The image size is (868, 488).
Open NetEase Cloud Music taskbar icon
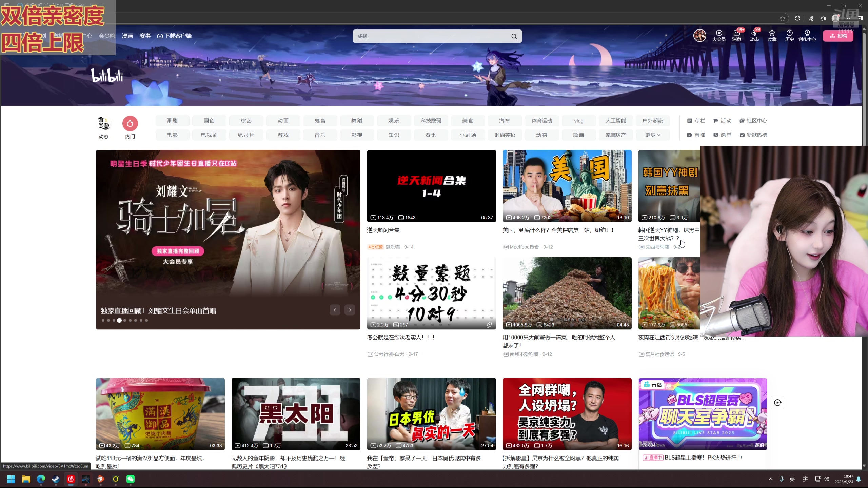tap(71, 479)
